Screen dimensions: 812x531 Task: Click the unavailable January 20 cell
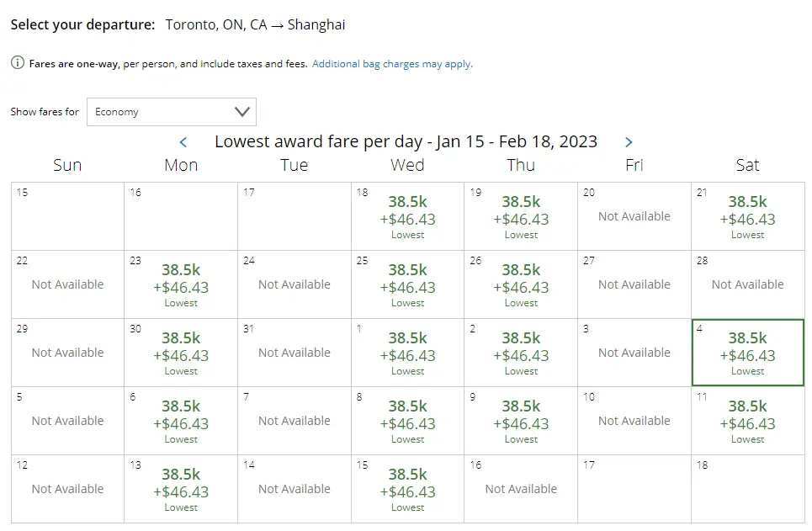point(634,217)
